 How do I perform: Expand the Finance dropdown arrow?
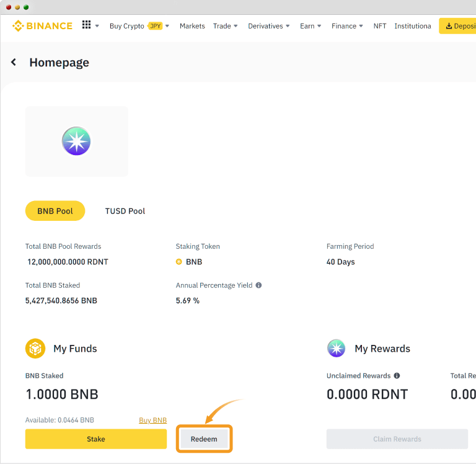[361, 26]
